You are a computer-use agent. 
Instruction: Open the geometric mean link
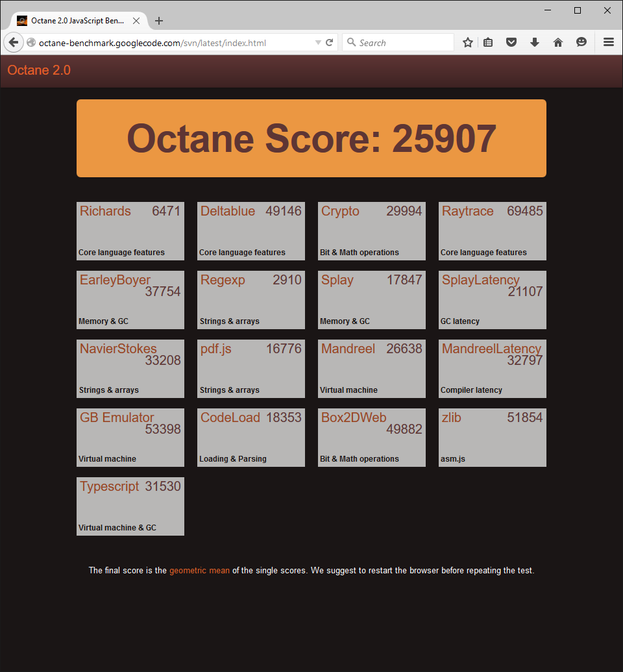click(x=199, y=571)
